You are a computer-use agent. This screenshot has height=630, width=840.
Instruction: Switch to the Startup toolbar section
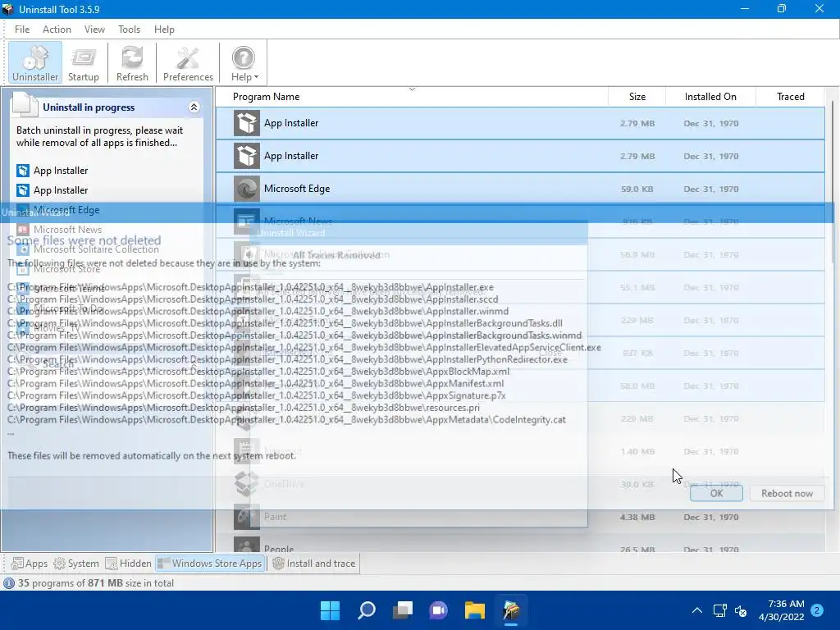(84, 62)
